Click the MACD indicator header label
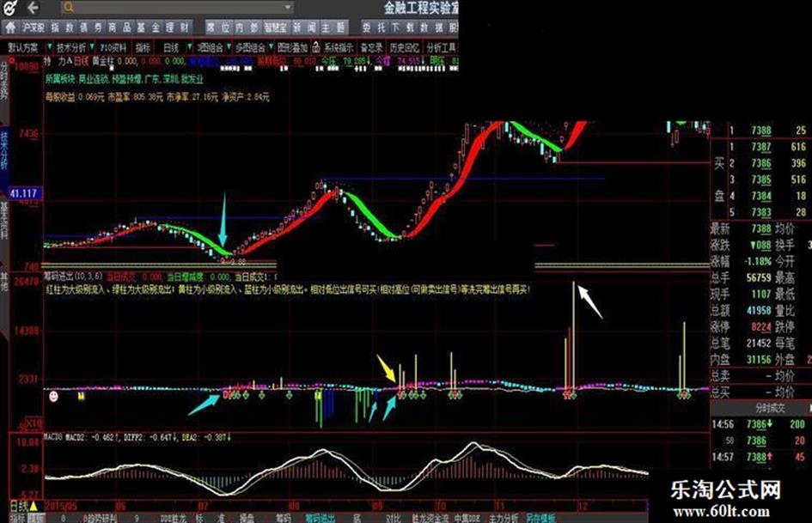The height and width of the screenshot is (523, 812). point(52,438)
